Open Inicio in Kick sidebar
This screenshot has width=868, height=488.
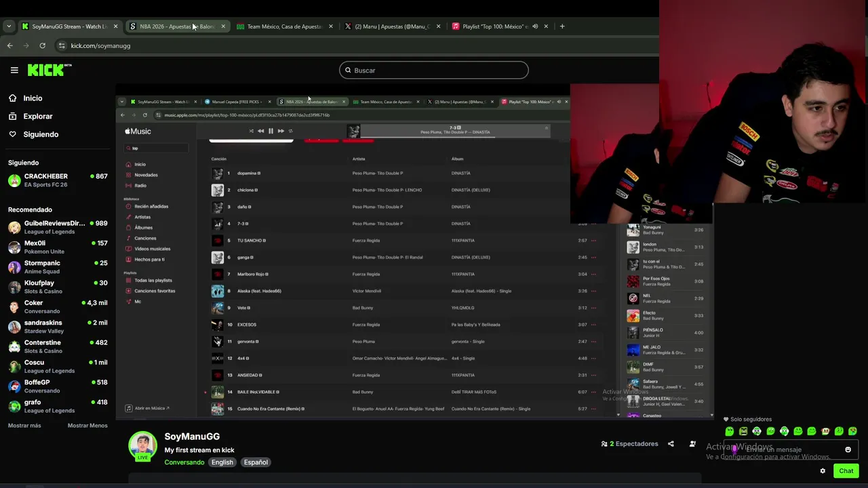tap(33, 98)
